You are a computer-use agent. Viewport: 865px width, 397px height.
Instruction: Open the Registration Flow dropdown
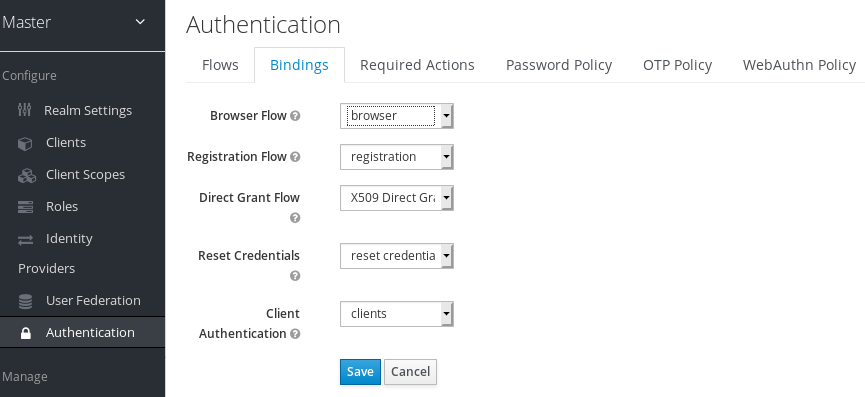[x=397, y=157]
